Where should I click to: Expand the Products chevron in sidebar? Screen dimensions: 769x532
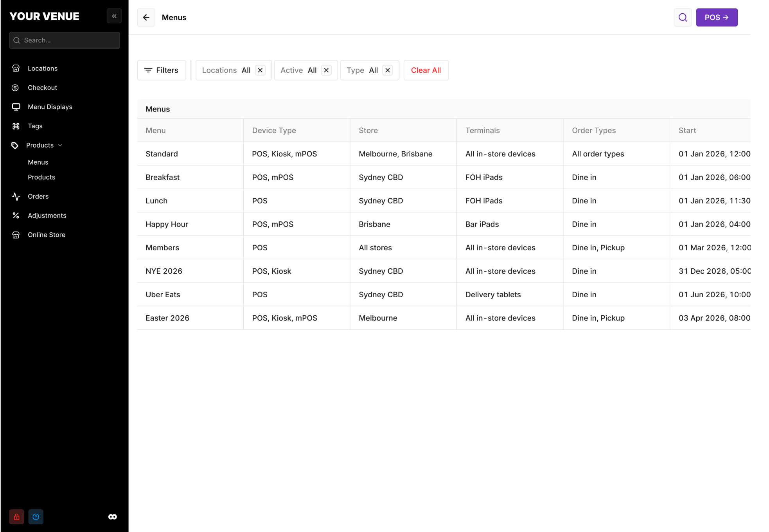click(x=60, y=145)
